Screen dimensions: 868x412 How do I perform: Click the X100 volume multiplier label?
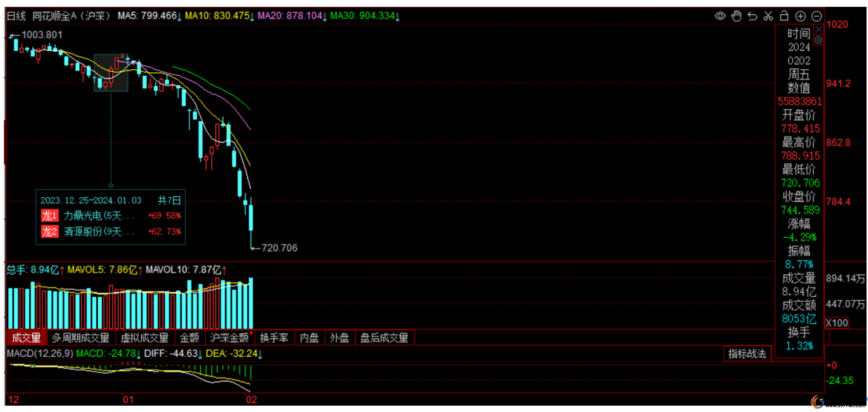point(837,323)
